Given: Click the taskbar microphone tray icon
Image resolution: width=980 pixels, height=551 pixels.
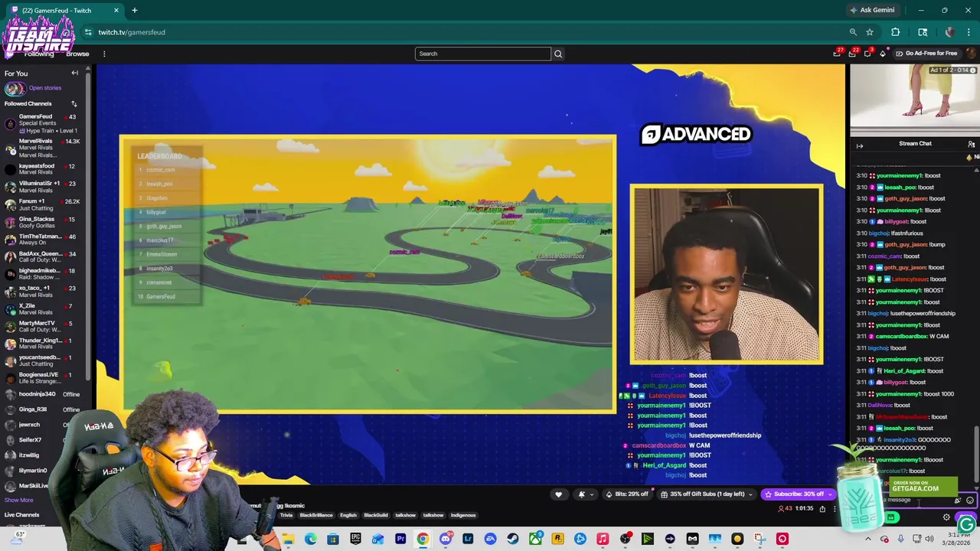Looking at the screenshot, I should (900, 540).
